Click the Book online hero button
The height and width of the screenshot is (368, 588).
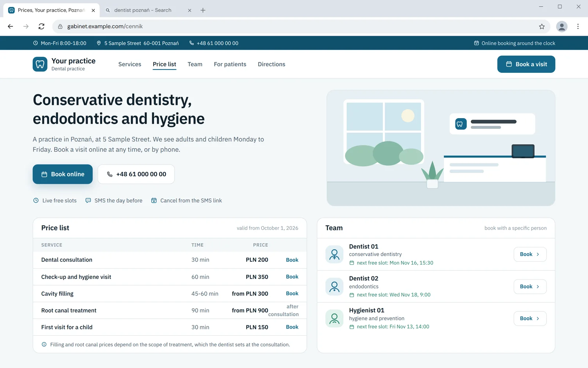click(62, 174)
